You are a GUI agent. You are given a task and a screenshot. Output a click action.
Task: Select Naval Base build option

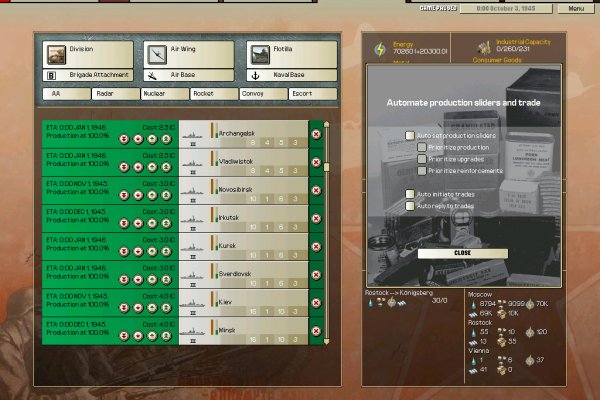[x=292, y=75]
